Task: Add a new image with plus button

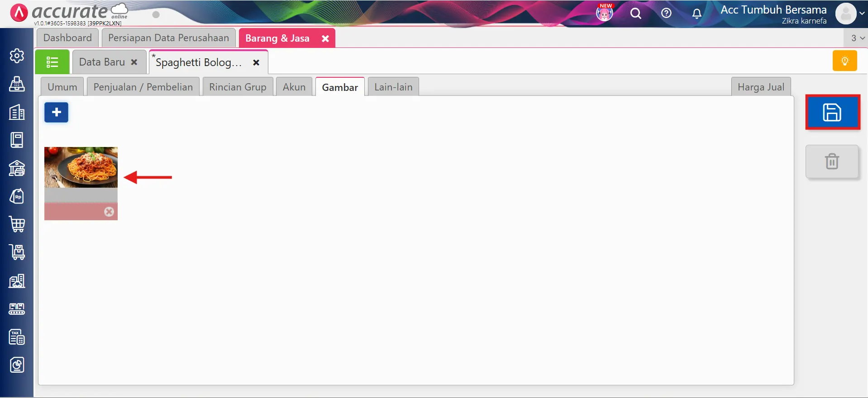Action: pos(56,112)
